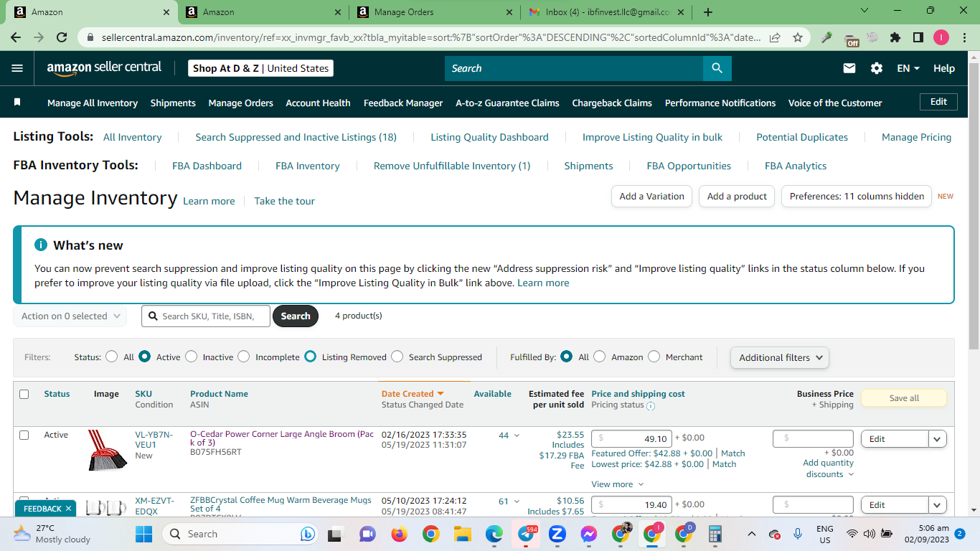Click the grey piggy bank extension icon
The height and width of the screenshot is (551, 980).
(872, 37)
